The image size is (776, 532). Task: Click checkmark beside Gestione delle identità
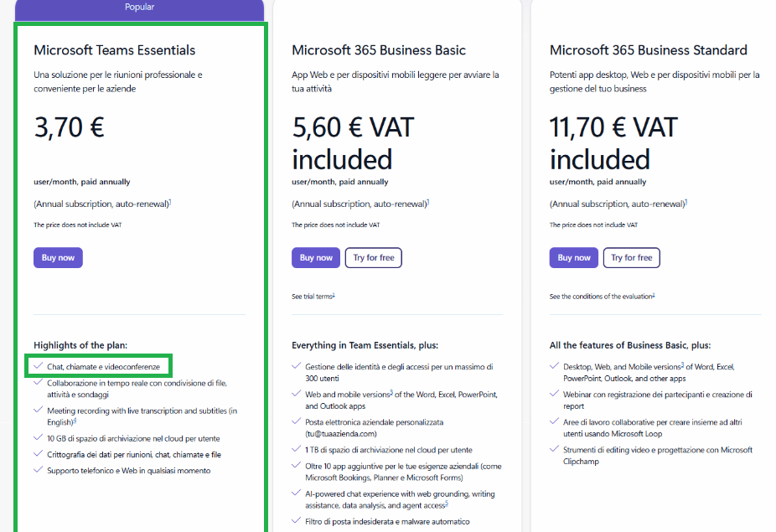297,366
